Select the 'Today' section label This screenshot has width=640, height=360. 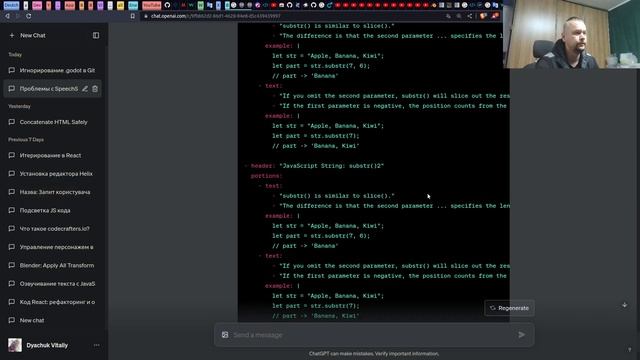[15, 54]
